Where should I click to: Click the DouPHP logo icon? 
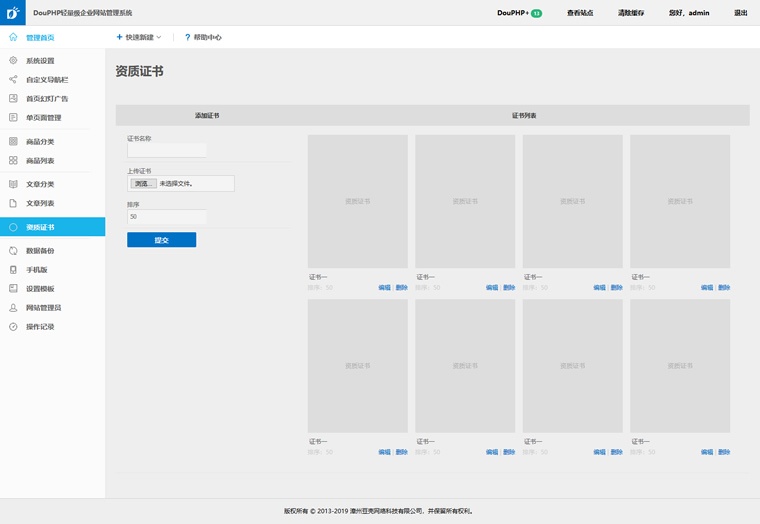click(x=13, y=13)
